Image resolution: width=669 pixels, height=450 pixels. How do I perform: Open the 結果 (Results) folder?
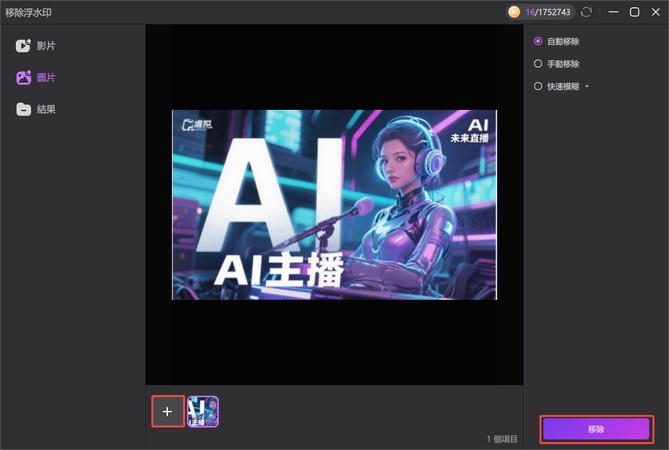click(x=45, y=109)
